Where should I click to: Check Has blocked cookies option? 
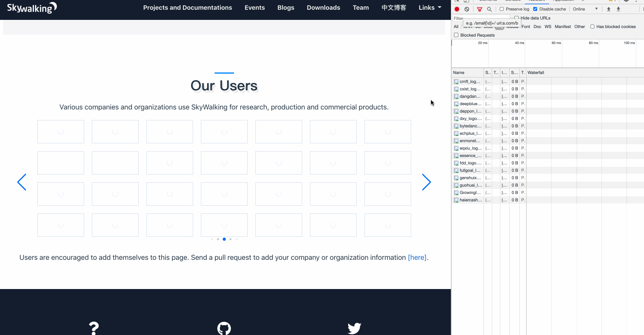coord(593,26)
